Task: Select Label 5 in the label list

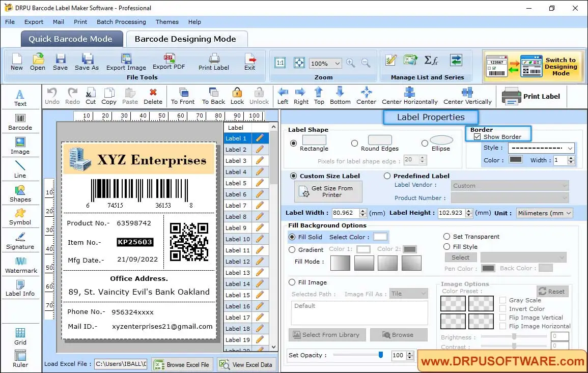Action: click(x=236, y=183)
